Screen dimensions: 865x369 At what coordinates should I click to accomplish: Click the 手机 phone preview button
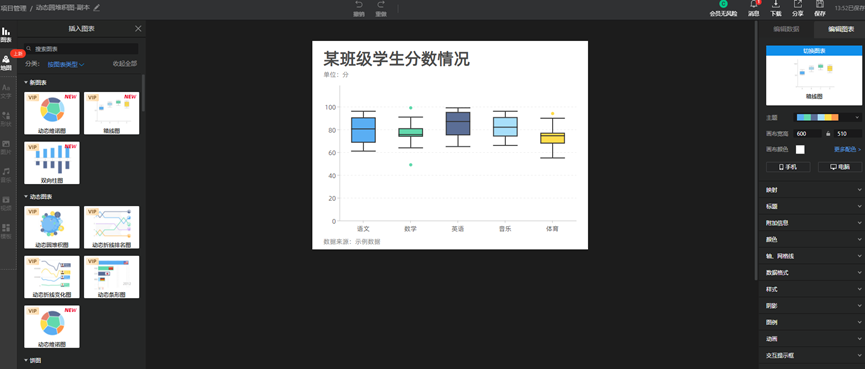pyautogui.click(x=788, y=167)
